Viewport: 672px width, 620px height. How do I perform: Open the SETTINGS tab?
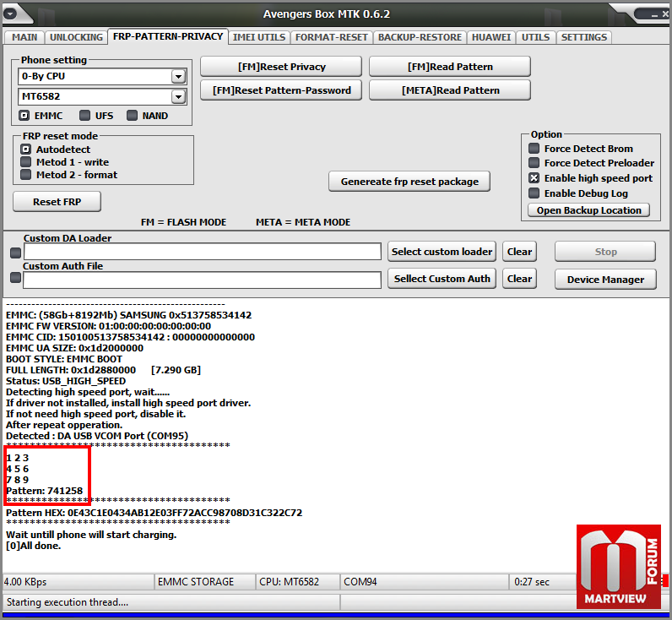(x=583, y=37)
